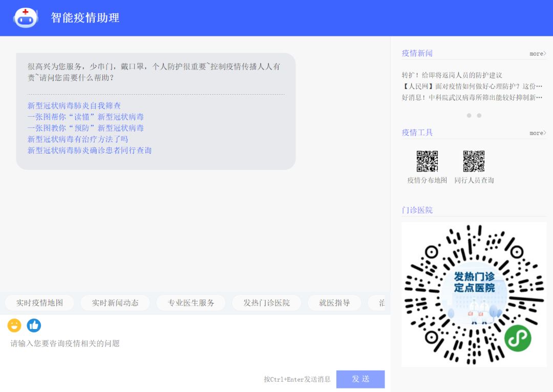Open the 【人民网】 psychological protection news
Viewport: 553px width, 392px height.
point(472,86)
